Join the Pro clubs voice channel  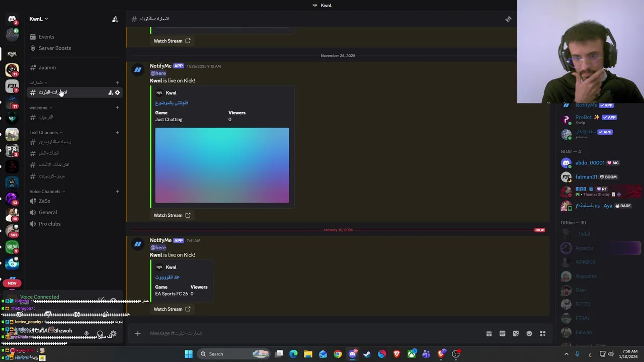(74, 224)
